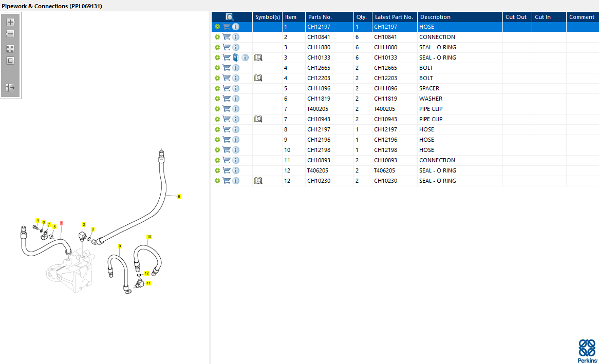
Task: Select callout 4 on the diagram
Action: tap(38, 221)
